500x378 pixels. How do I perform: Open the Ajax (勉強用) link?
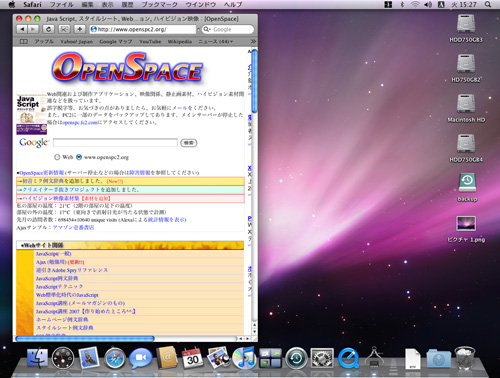51,262
